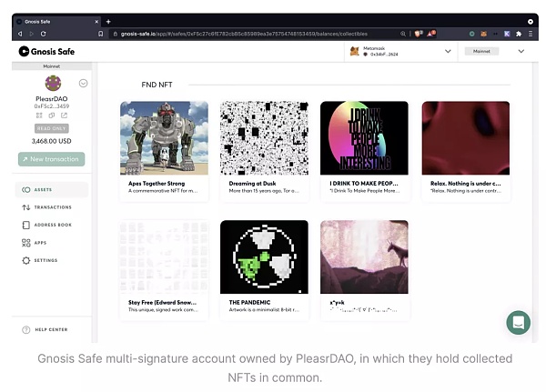The width and height of the screenshot is (546, 392).
Task: Open Transactions in the sidebar
Action: [x=52, y=207]
